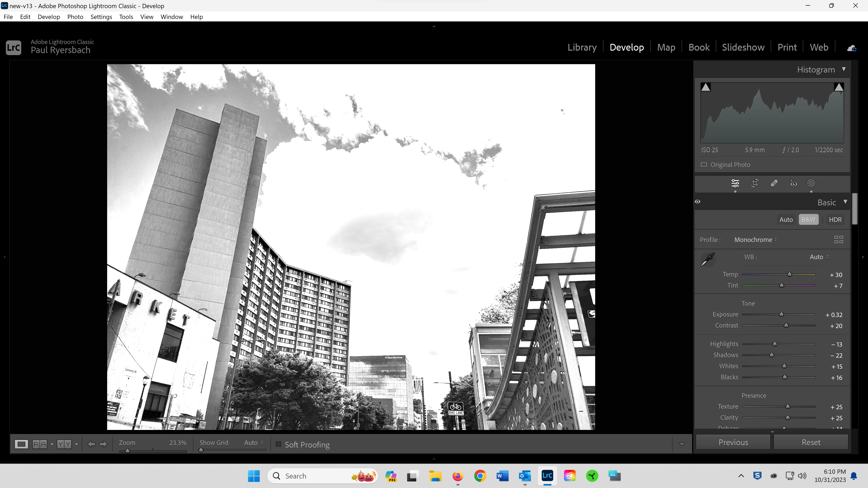Open the Profile Browser grid icon
The height and width of the screenshot is (488, 868).
pyautogui.click(x=838, y=239)
